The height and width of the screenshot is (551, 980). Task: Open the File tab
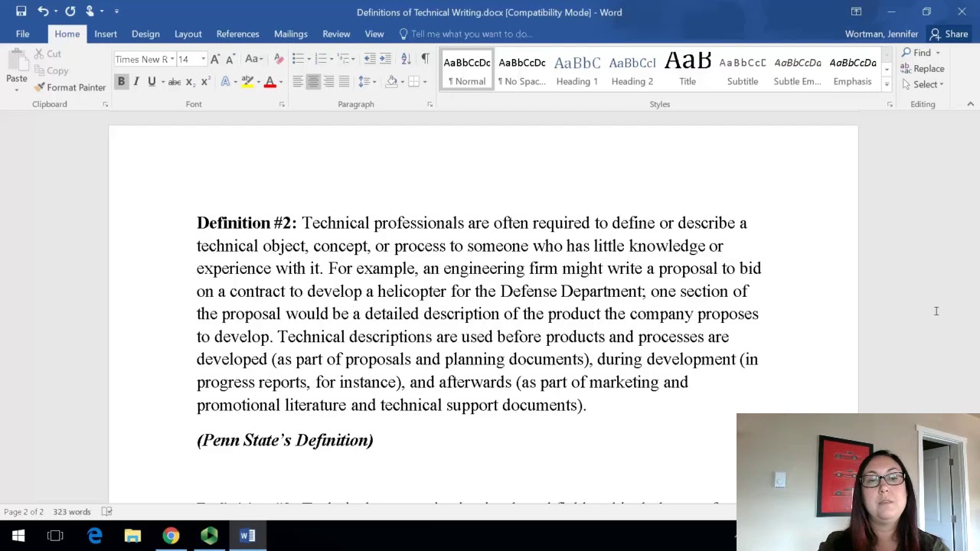(22, 34)
